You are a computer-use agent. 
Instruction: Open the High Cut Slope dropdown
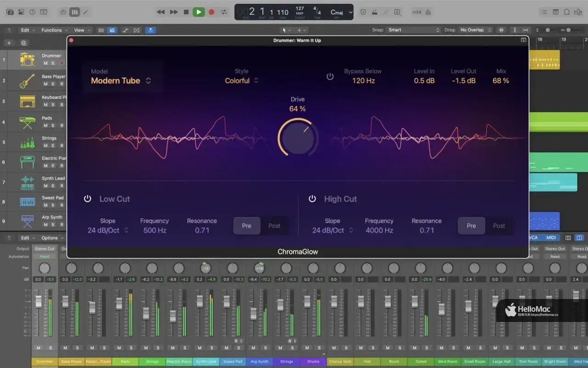333,230
